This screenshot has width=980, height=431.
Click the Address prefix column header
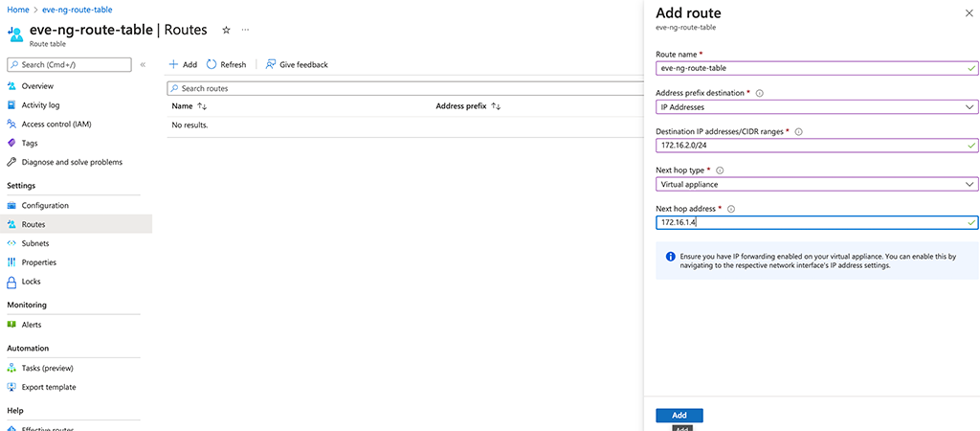[460, 107]
